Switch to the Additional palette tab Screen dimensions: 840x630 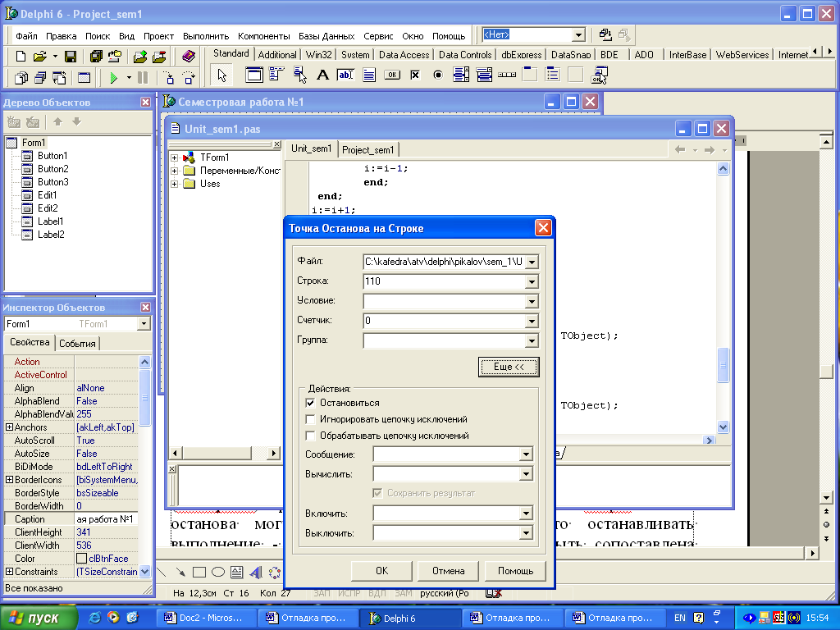277,55
